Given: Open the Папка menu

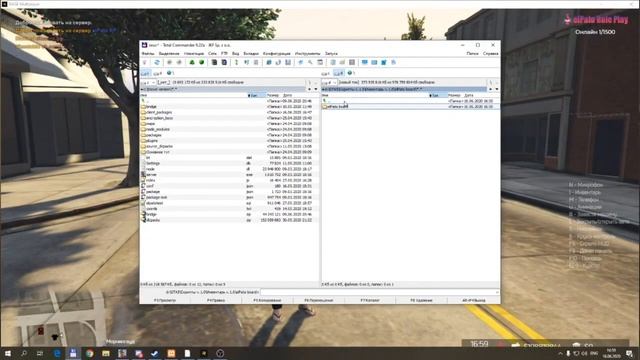Looking at the screenshot, I should click(473, 53).
